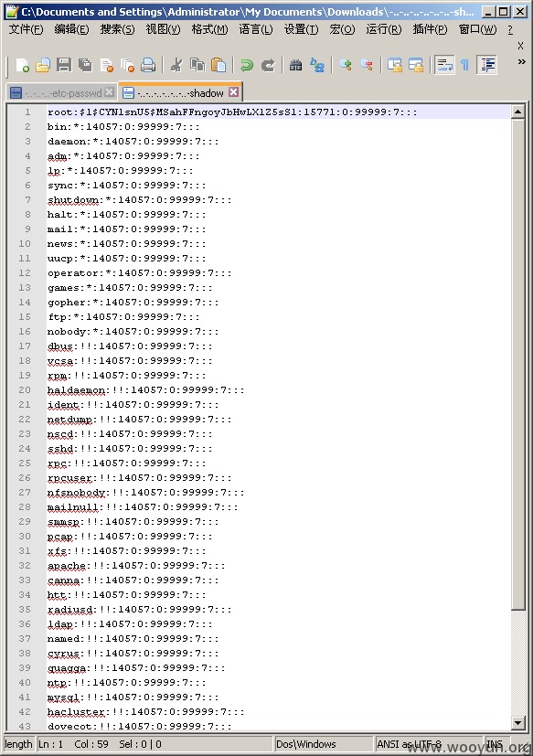Create a new document with the New icon
Screen dimensions: 533x756
(22, 65)
